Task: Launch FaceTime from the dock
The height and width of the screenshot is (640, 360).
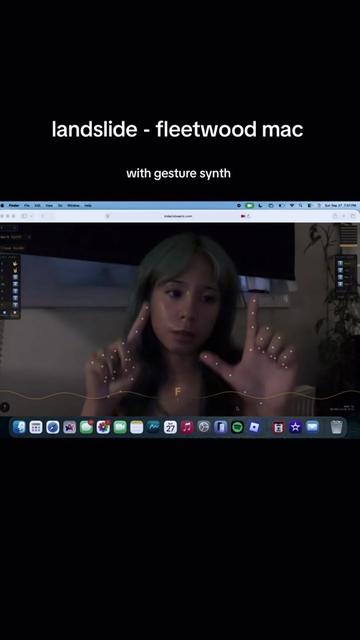Action: pyautogui.click(x=120, y=427)
